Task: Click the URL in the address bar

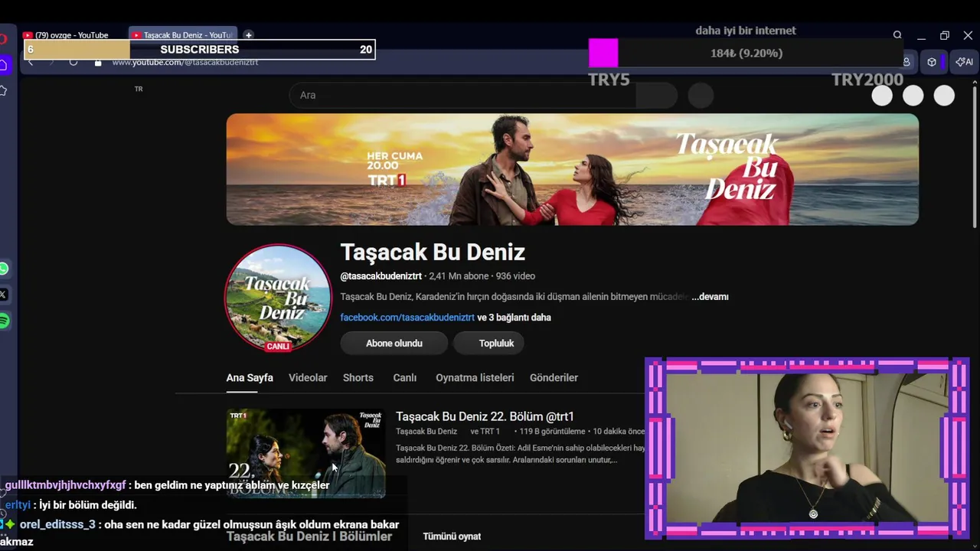Action: click(x=185, y=62)
